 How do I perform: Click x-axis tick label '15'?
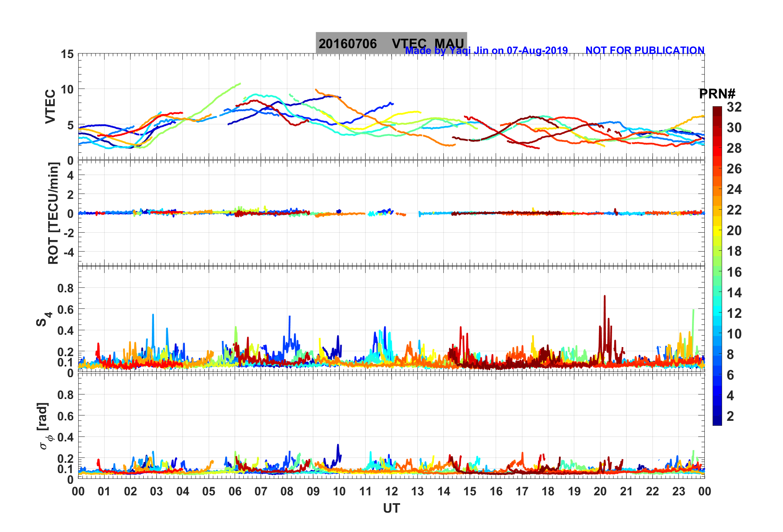(470, 491)
